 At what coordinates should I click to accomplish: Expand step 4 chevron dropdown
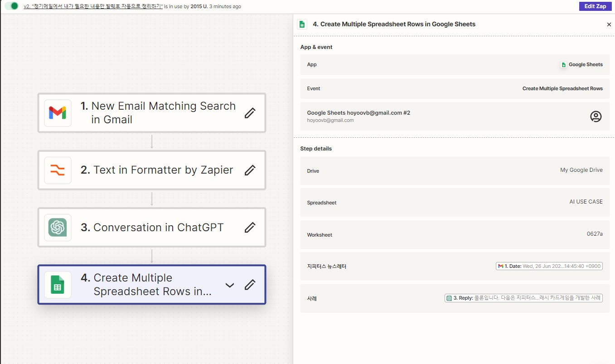click(230, 285)
